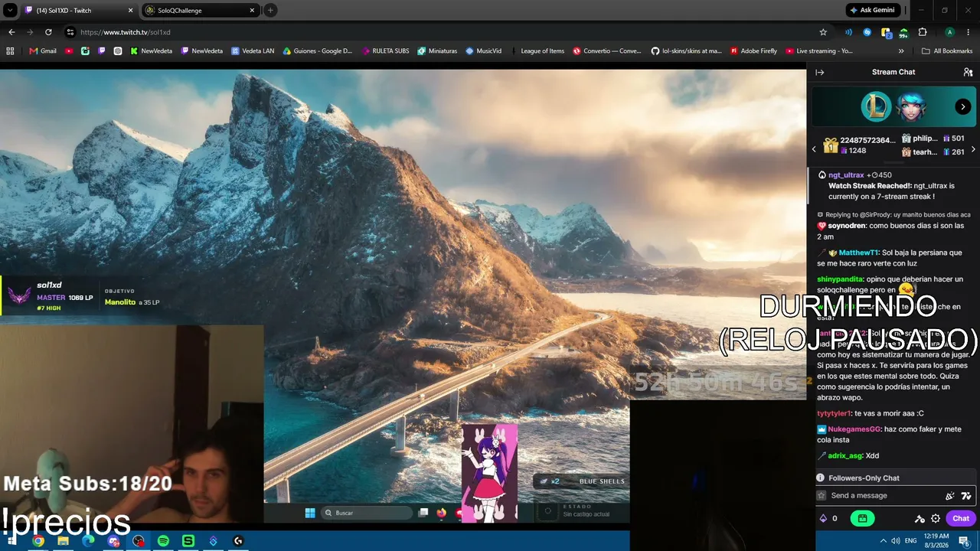The width and height of the screenshot is (980, 551).
Task: Open the Adobe Firefly bookmark
Action: click(753, 51)
